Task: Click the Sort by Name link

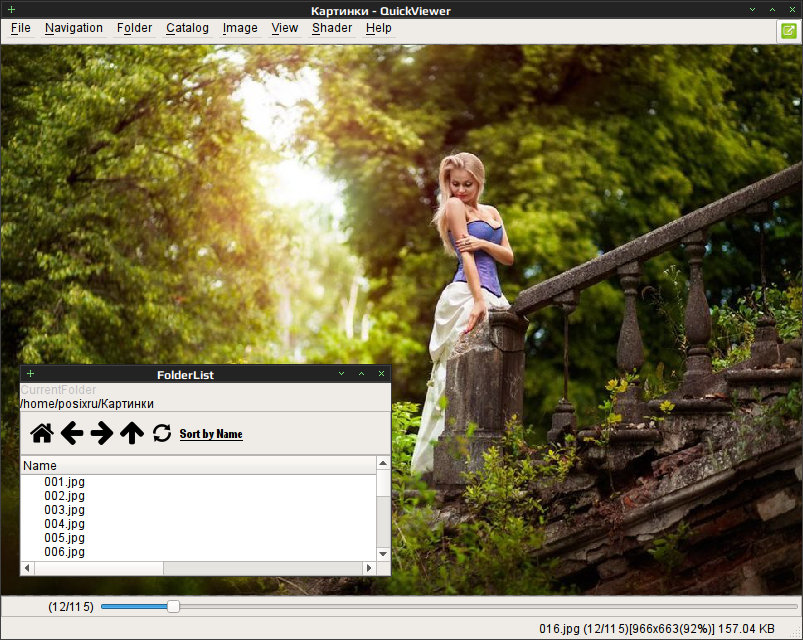Action: [x=211, y=434]
